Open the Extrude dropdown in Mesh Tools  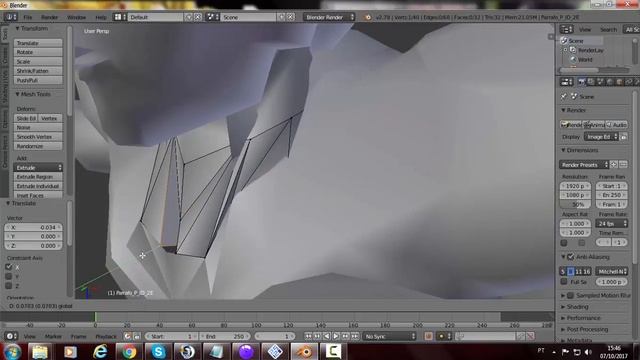(x=38, y=167)
